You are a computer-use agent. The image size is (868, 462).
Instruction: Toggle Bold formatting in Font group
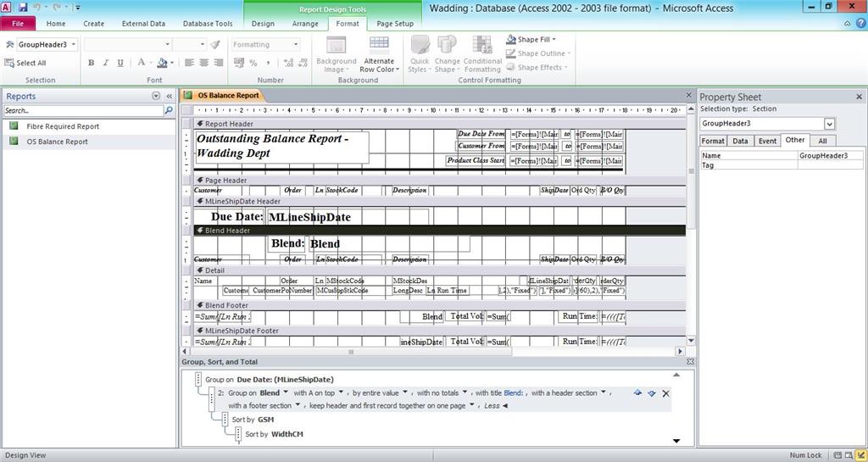tap(92, 63)
